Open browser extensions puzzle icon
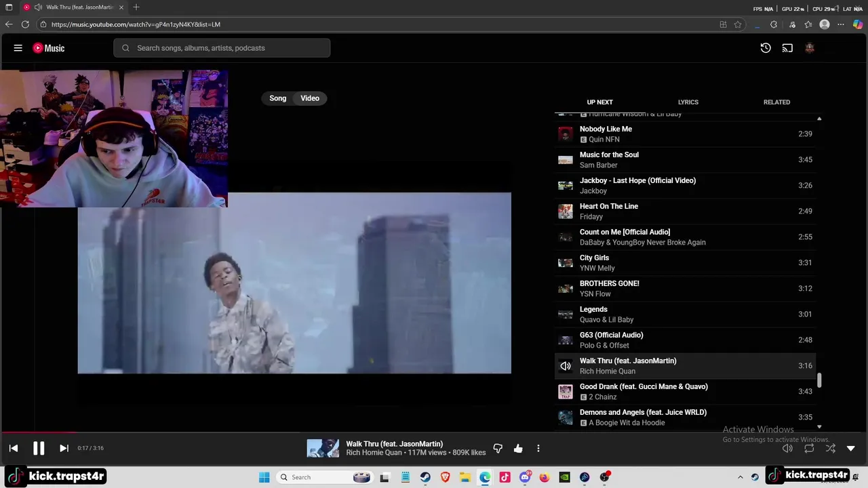This screenshot has width=868, height=488. pyautogui.click(x=774, y=24)
